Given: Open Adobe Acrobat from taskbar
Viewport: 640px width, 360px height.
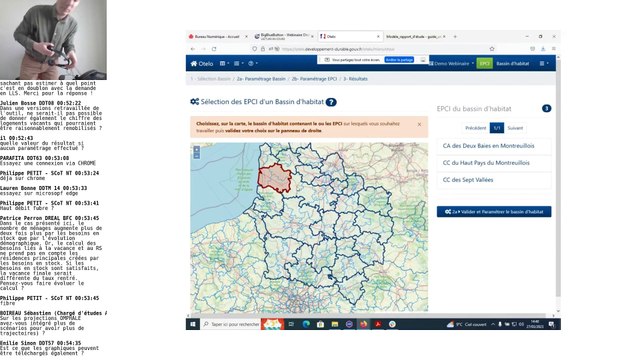Looking at the screenshot, I should pyautogui.click(x=378, y=324).
